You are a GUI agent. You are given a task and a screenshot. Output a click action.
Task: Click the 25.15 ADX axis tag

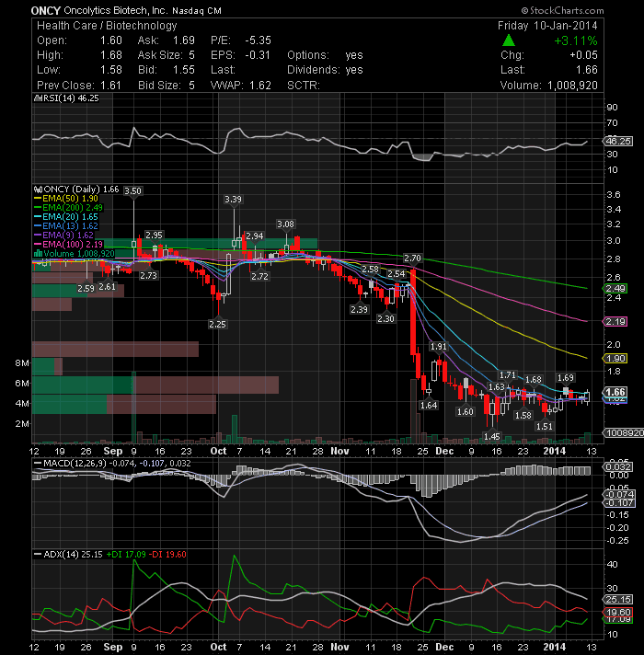(618, 600)
